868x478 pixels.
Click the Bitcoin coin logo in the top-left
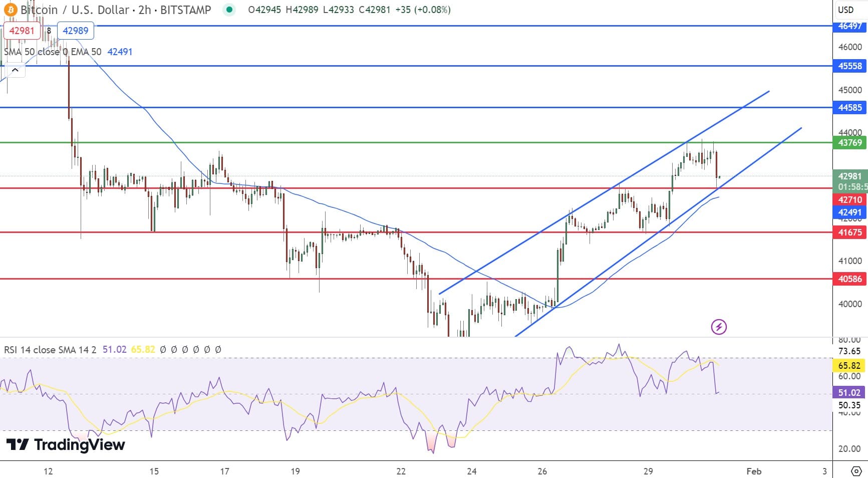click(x=10, y=9)
